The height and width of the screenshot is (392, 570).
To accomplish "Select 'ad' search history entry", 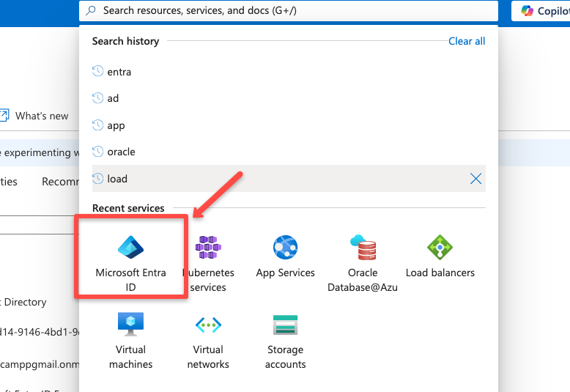I will [289, 98].
